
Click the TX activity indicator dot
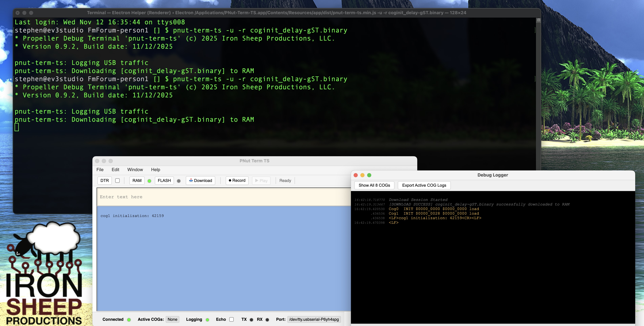click(x=251, y=320)
